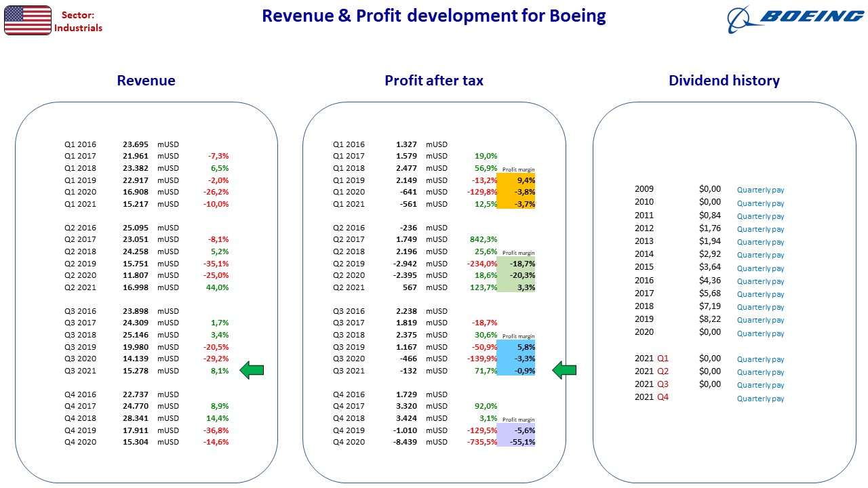Click the 'Dividend history' heading
The width and height of the screenshot is (868, 488).
click(724, 81)
